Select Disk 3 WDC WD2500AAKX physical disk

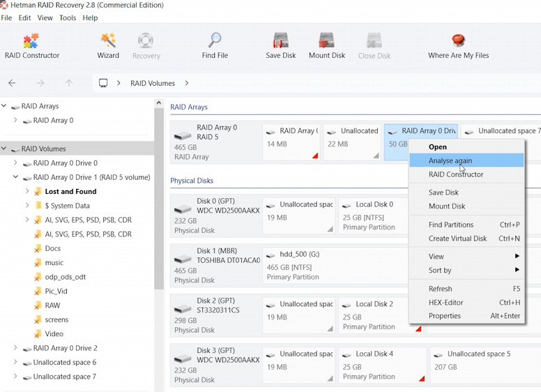click(x=215, y=365)
